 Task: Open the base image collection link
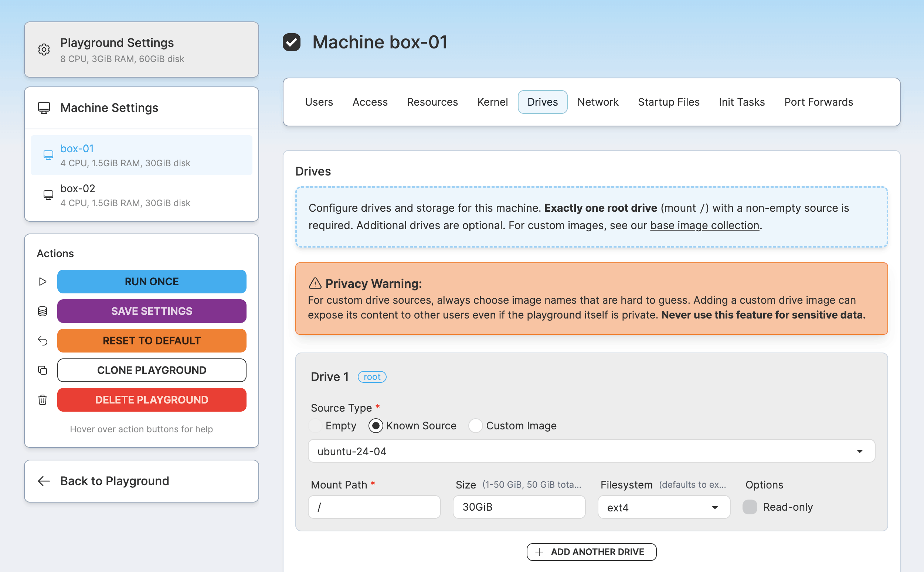[704, 225]
